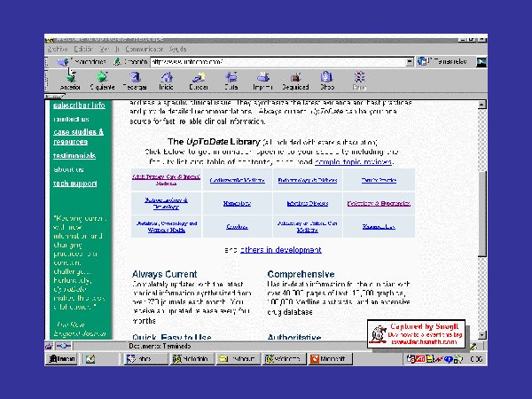Open the subscriber info link
532x399 pixels.
click(79, 106)
